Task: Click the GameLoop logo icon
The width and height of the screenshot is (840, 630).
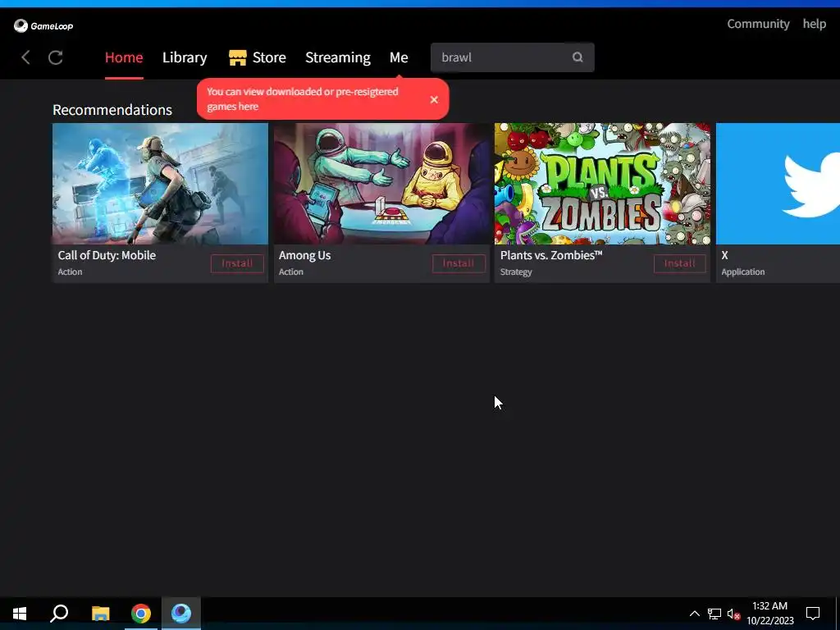Action: point(21,25)
